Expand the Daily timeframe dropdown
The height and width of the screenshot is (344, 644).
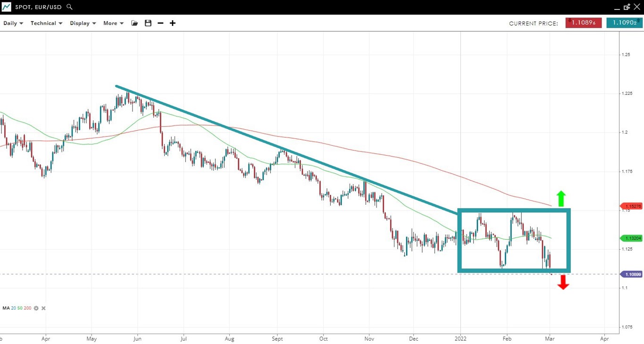(x=13, y=23)
